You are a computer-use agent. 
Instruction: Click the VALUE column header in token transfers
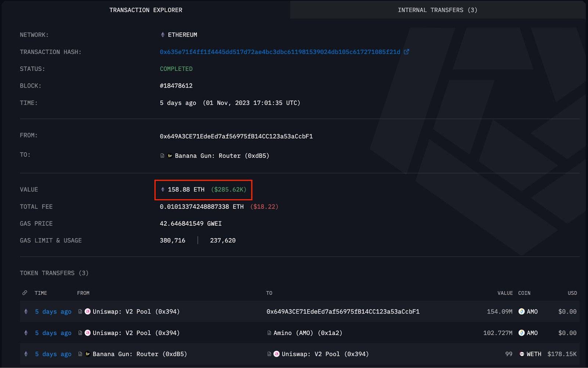(x=505, y=293)
